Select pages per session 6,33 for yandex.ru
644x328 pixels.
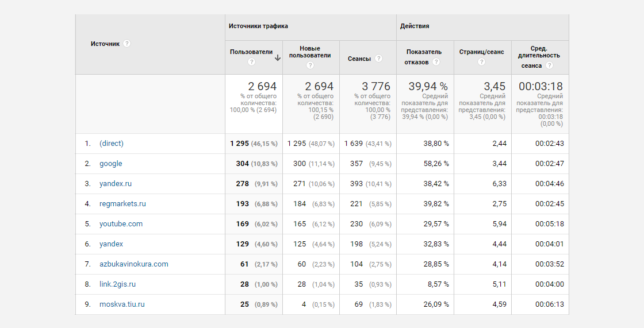tap(500, 183)
